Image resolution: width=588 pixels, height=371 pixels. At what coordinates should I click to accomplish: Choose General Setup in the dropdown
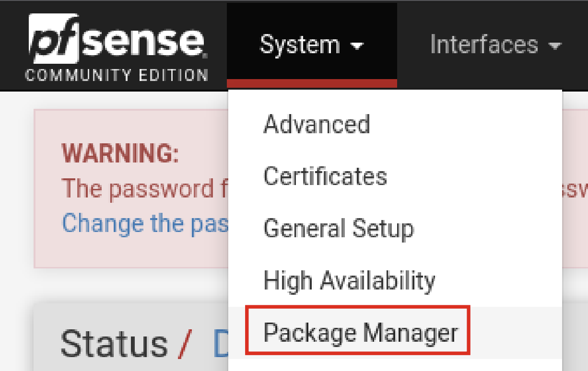click(x=338, y=229)
